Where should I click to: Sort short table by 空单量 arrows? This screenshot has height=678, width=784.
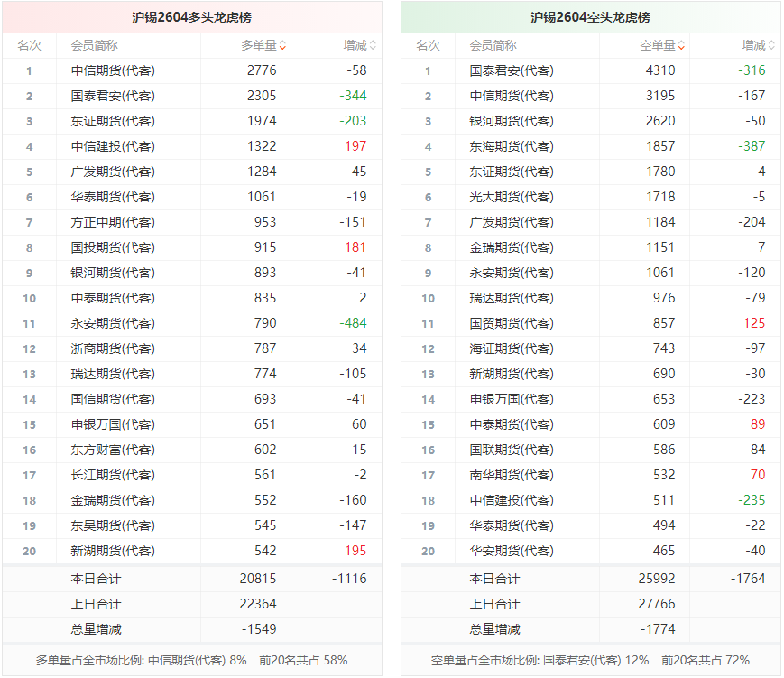click(681, 45)
